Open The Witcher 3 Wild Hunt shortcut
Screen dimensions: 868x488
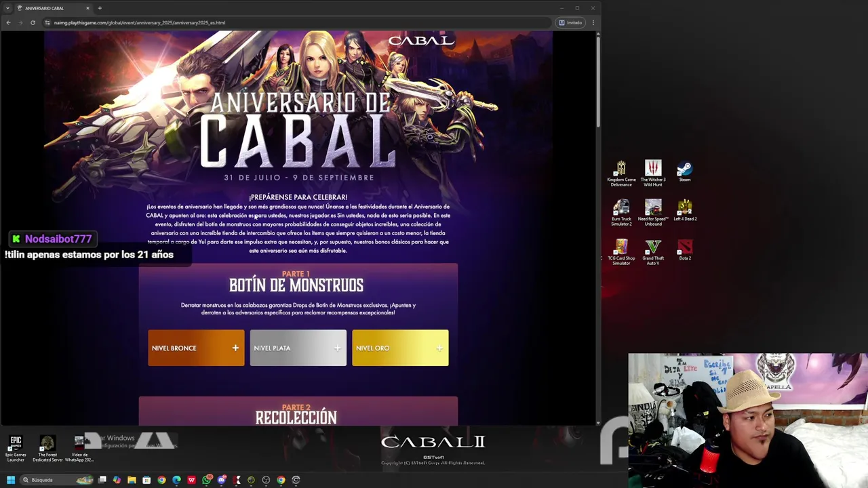653,174
